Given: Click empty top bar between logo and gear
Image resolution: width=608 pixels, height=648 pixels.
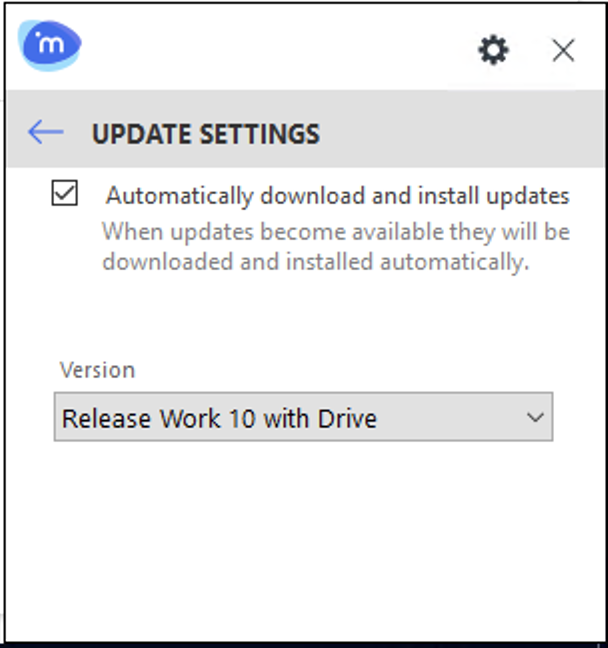Looking at the screenshot, I should pos(280,50).
